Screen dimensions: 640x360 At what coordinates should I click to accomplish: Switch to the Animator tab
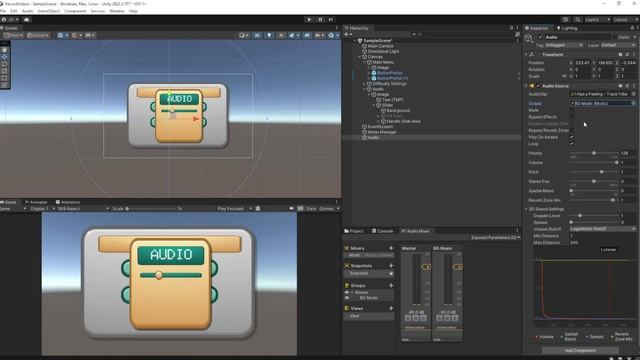[x=36, y=202]
